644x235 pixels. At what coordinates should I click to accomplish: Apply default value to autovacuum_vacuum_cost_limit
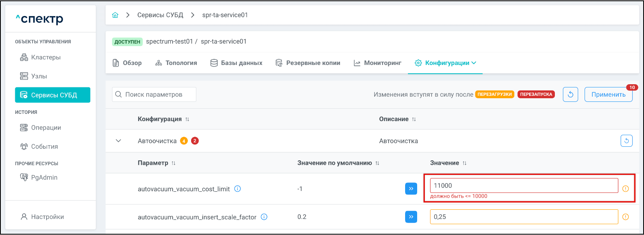click(x=411, y=188)
